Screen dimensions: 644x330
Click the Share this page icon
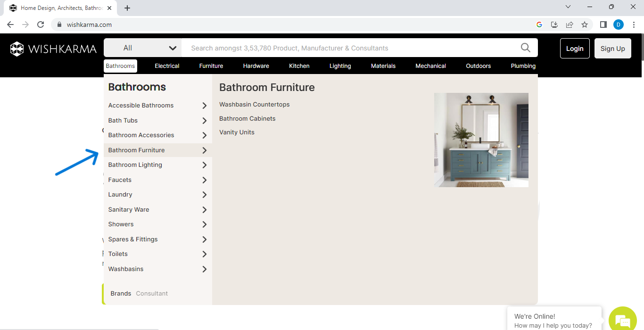(x=570, y=25)
